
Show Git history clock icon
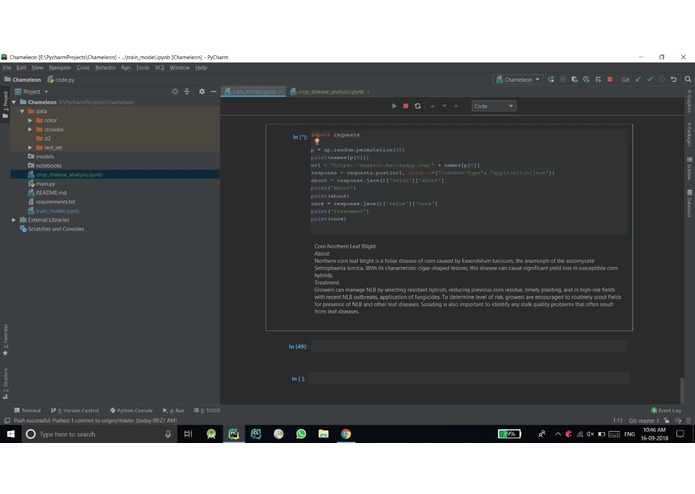(x=662, y=79)
